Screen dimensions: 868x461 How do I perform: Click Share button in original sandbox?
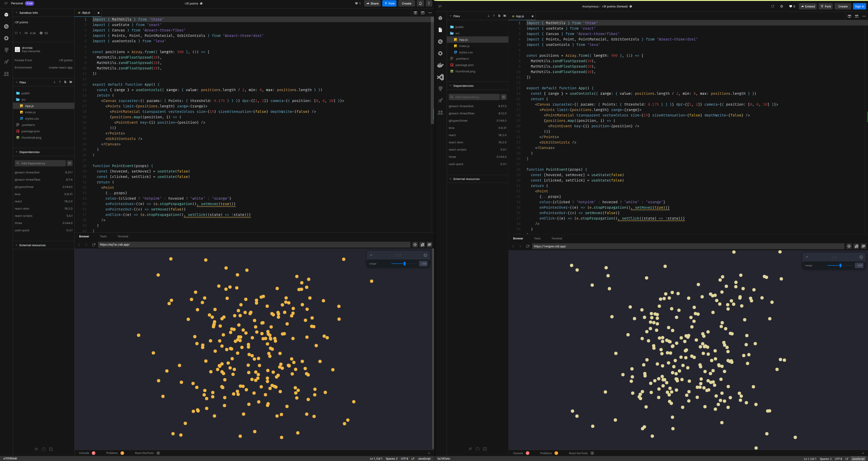[x=372, y=3]
